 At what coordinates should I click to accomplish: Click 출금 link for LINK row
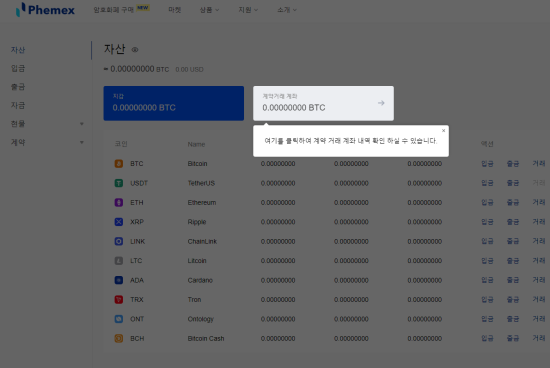tap(513, 241)
